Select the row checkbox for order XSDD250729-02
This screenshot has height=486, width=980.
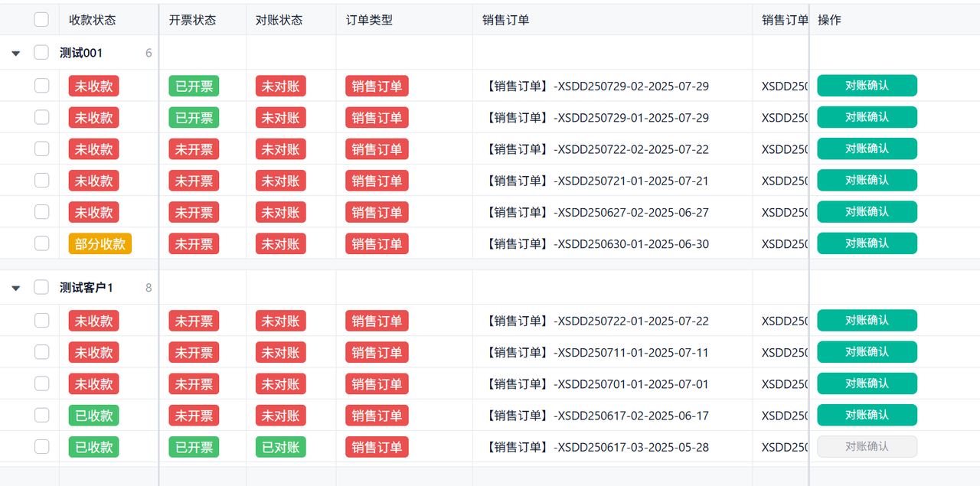[x=41, y=86]
